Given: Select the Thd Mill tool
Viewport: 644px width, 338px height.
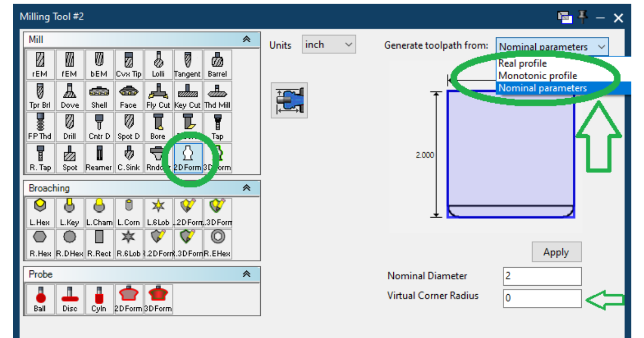Looking at the screenshot, I should (217, 96).
